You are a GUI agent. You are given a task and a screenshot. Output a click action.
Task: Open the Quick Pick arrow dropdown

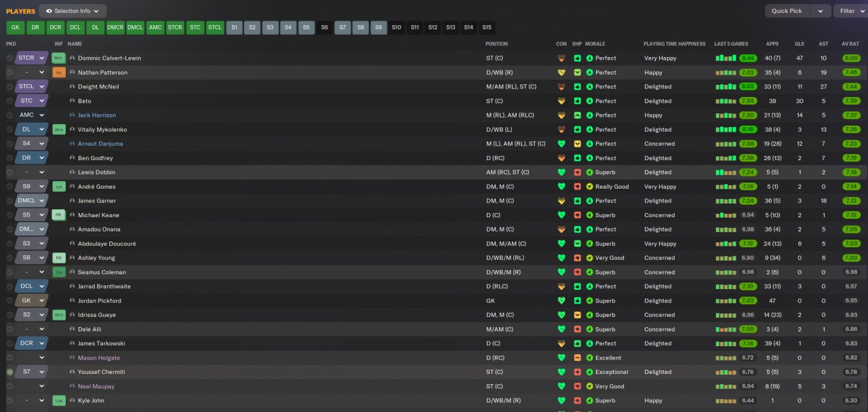(x=821, y=11)
